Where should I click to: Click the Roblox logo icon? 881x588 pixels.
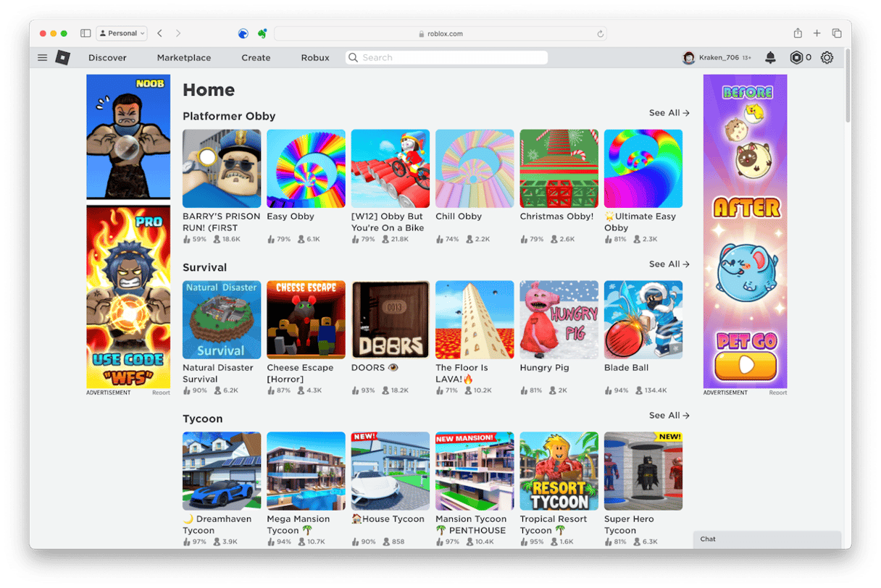click(63, 58)
